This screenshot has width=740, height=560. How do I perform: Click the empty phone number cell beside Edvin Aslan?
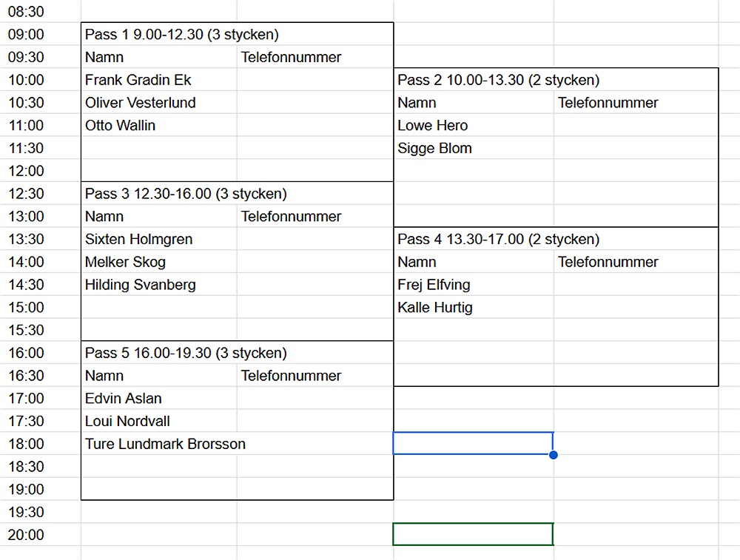[x=314, y=399]
